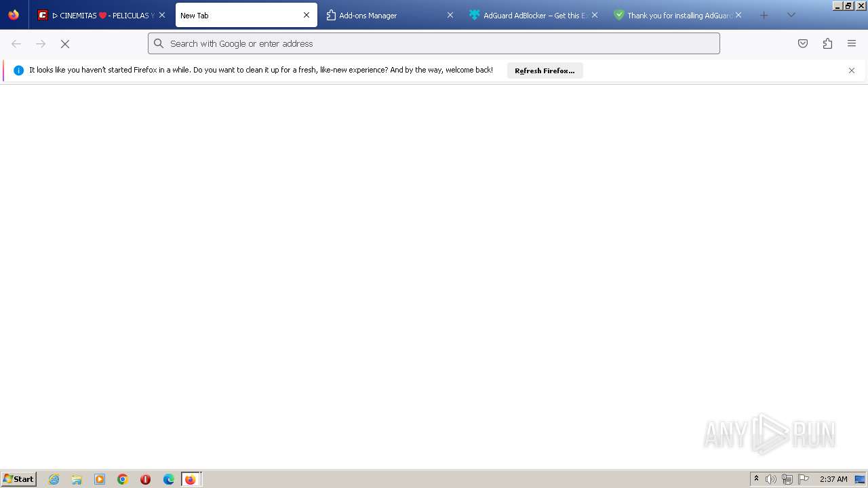Click the Refresh Firefox button
The height and width of the screenshot is (488, 868).
[545, 70]
